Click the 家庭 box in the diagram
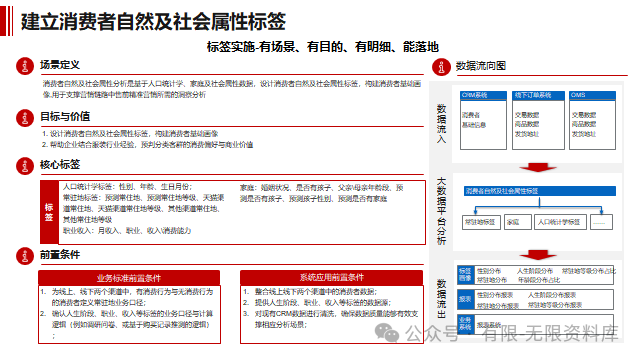The height and width of the screenshot is (360, 640). [518, 222]
